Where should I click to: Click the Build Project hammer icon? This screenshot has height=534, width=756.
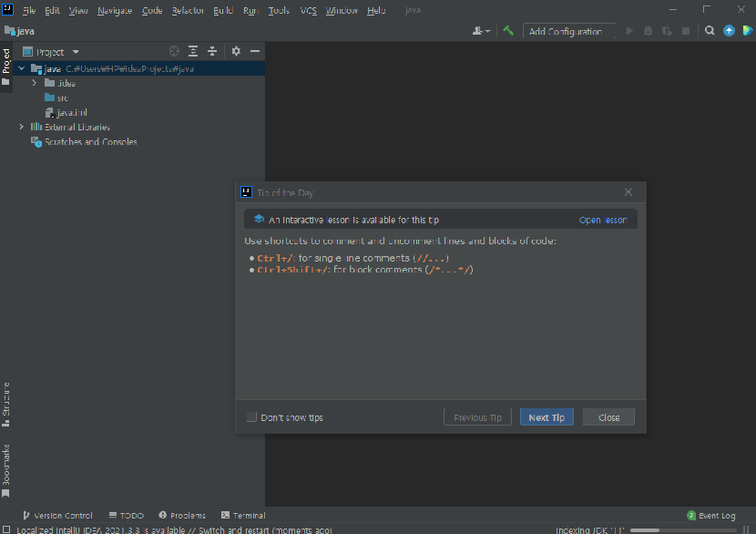pyautogui.click(x=508, y=31)
